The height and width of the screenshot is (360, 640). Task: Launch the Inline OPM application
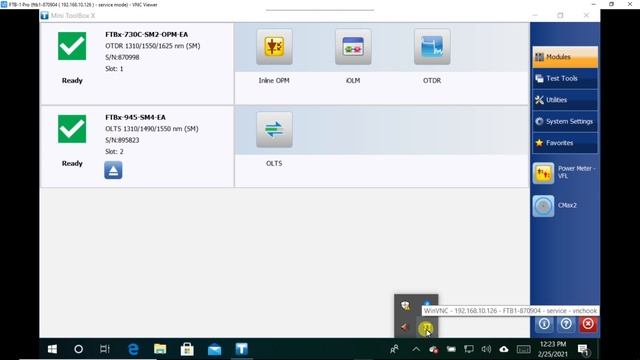(274, 47)
